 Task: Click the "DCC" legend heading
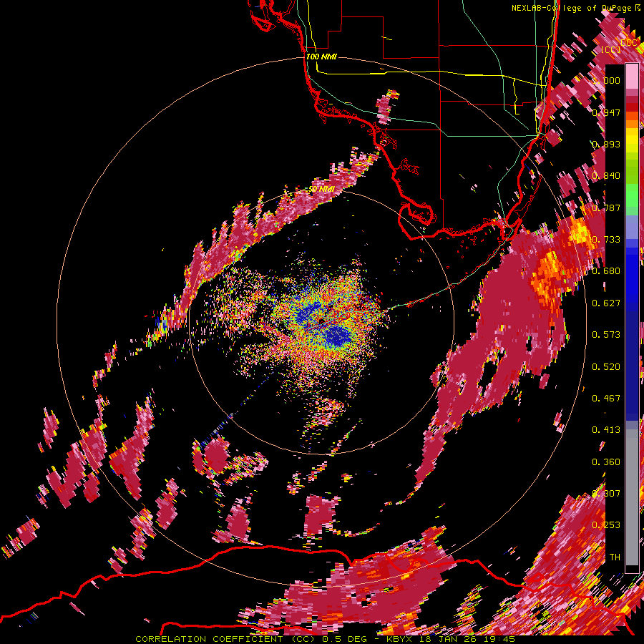[x=629, y=43]
